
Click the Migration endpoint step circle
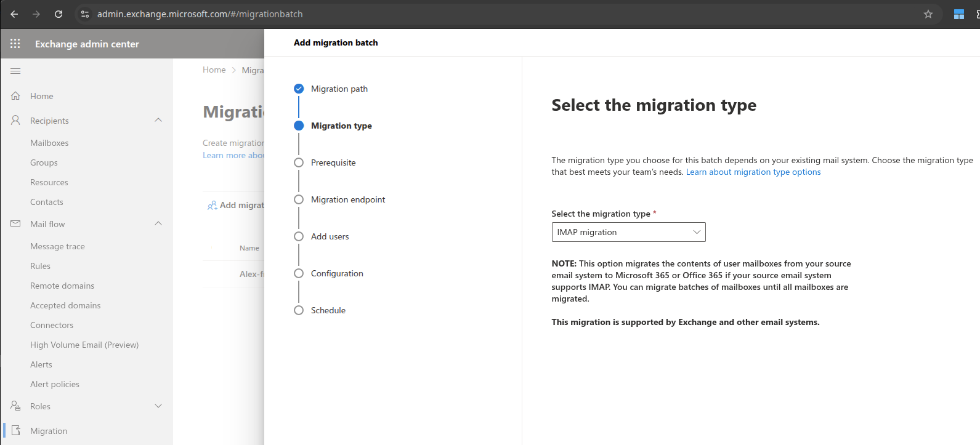[299, 199]
